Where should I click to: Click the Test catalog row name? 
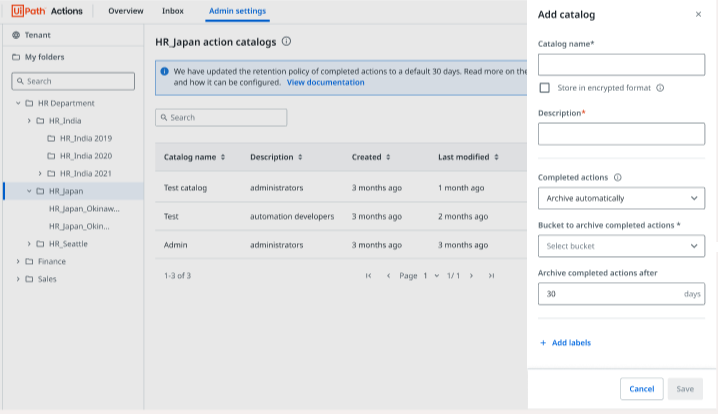[x=185, y=188]
